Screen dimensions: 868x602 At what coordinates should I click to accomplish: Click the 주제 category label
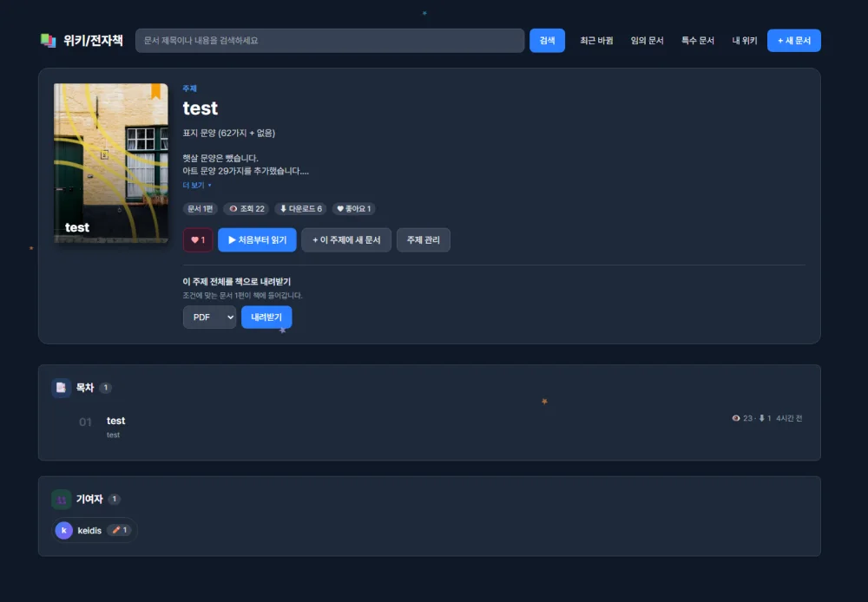[189, 88]
